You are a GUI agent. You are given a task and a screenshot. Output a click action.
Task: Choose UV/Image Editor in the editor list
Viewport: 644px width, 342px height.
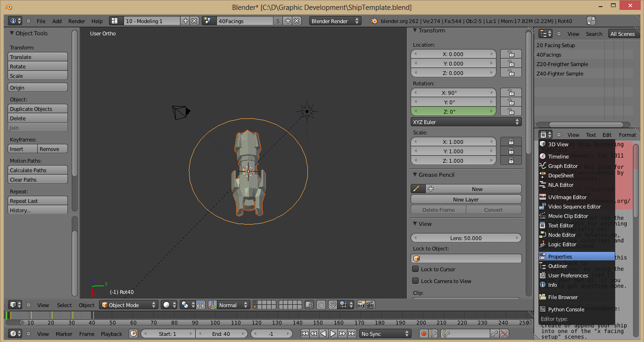coord(577,197)
